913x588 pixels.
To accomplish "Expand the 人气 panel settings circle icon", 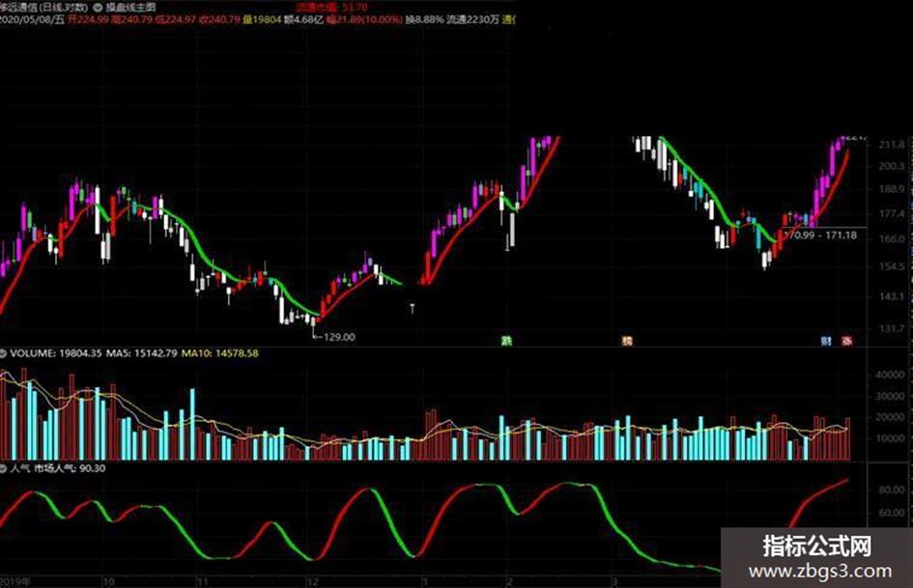I will [3, 468].
